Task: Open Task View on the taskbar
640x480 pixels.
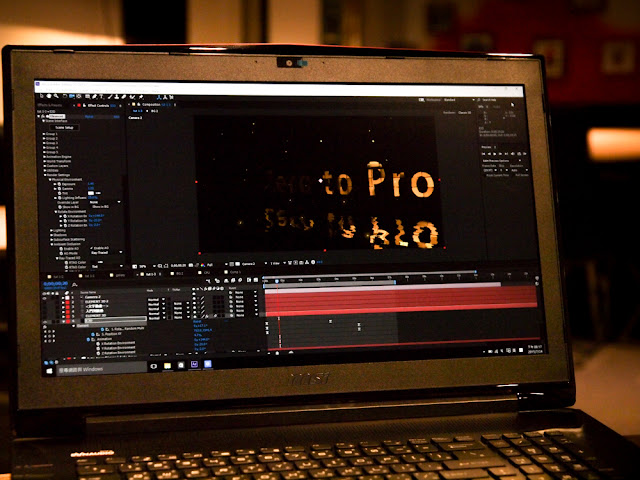Action: tap(154, 366)
